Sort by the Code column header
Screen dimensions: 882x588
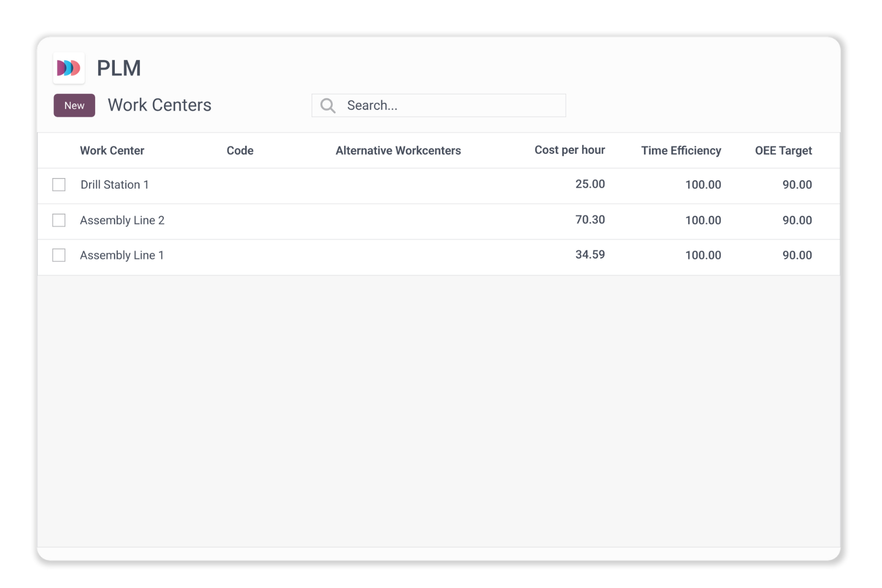click(240, 151)
